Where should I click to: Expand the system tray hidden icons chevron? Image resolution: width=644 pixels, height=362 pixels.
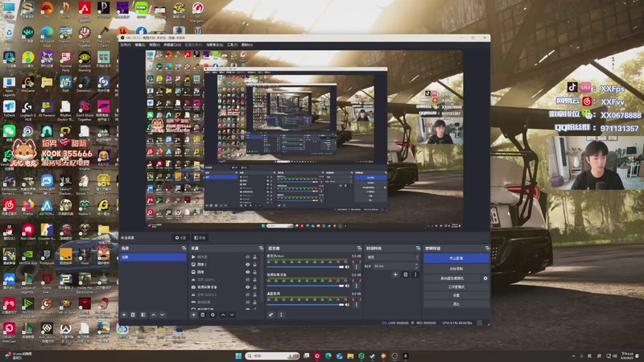[x=573, y=356]
